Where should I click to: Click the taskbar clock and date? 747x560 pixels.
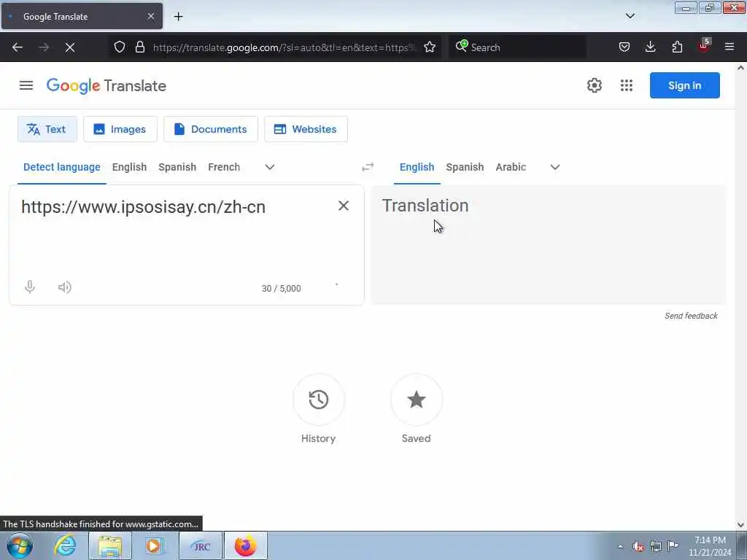point(710,546)
